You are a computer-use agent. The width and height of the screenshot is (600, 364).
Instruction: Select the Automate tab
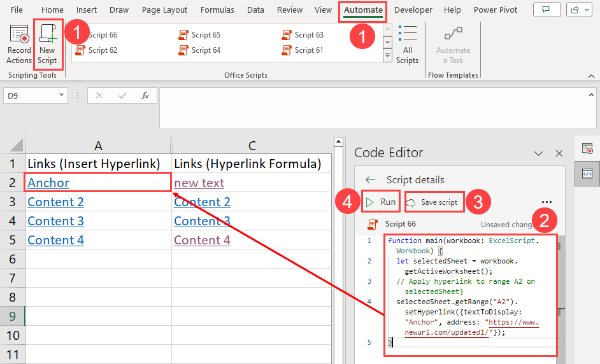pyautogui.click(x=363, y=10)
